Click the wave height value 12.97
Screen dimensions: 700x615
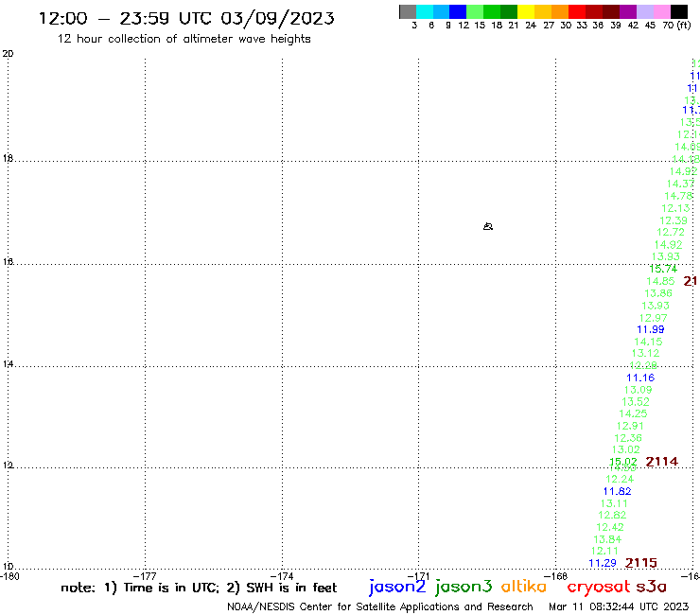[653, 318]
